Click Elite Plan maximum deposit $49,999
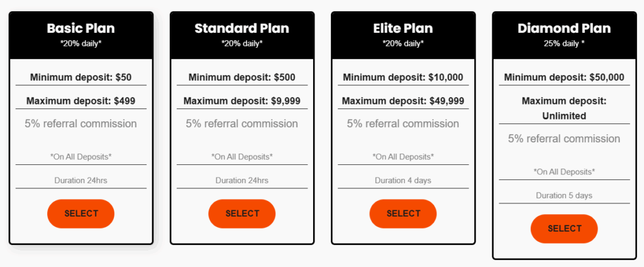The height and width of the screenshot is (267, 644). 403,101
